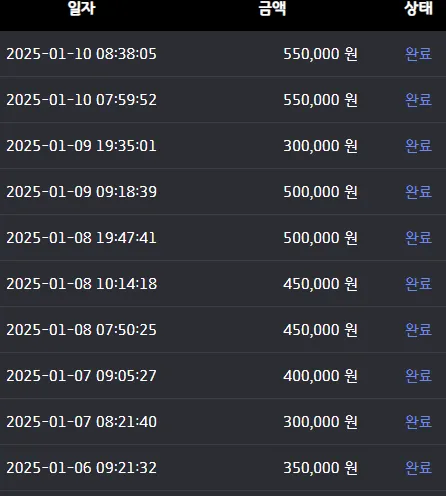This screenshot has width=446, height=496.
Task: Select the 2025-01-10 08:38:05 date entry
Action: pyautogui.click(x=81, y=54)
